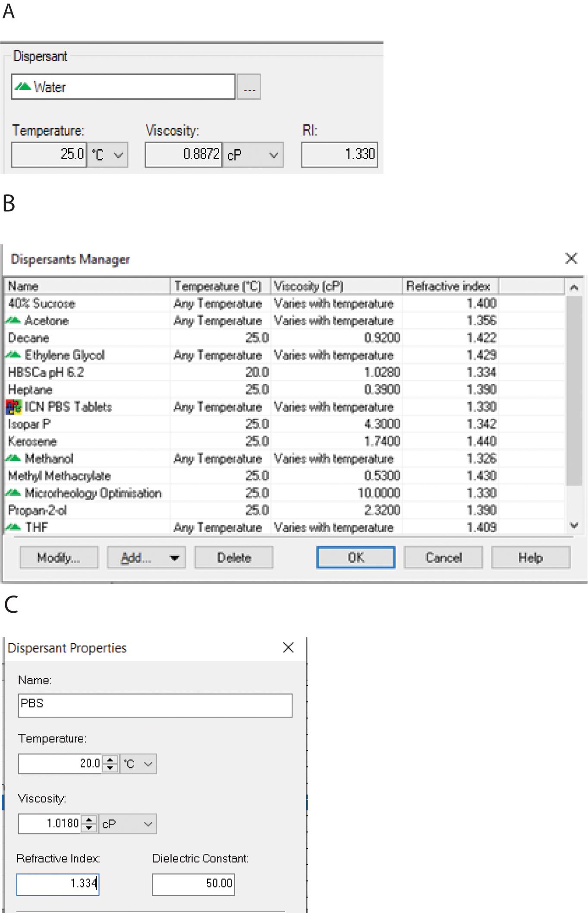Click the RI 1.330 field
The image size is (588, 913).
(x=340, y=154)
